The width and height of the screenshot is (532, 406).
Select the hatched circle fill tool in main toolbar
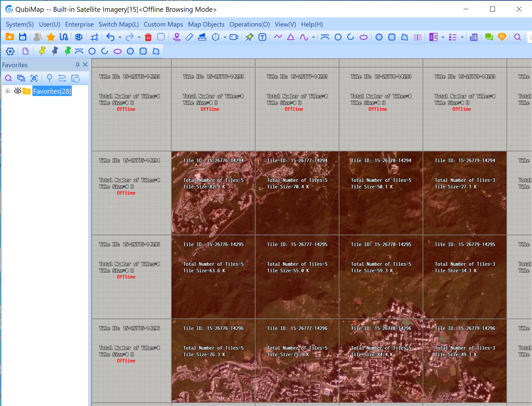coord(379,37)
